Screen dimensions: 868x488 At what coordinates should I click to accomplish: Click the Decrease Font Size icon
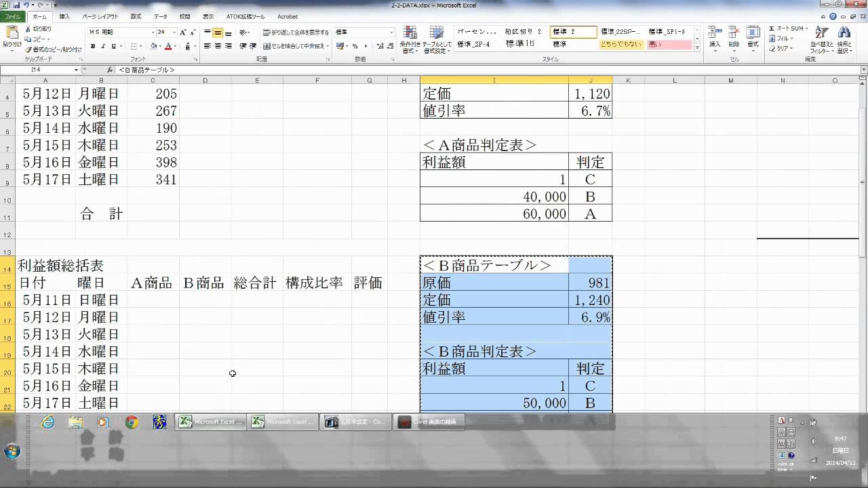(193, 32)
